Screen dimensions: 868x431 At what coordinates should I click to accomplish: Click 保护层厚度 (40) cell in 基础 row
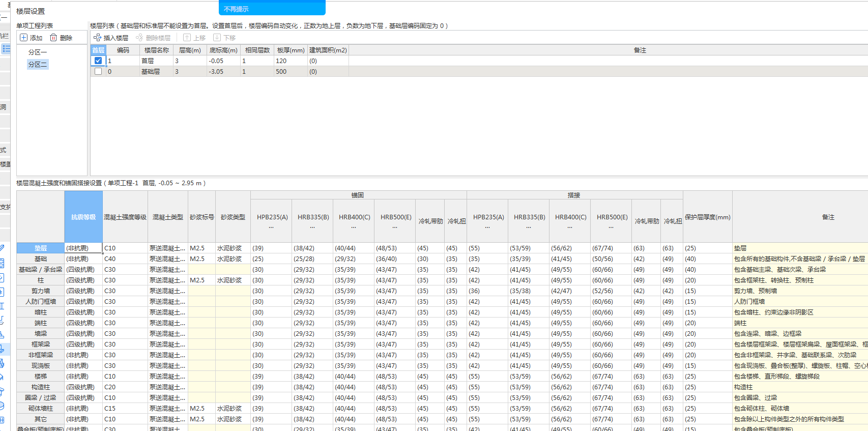pyautogui.click(x=708, y=259)
